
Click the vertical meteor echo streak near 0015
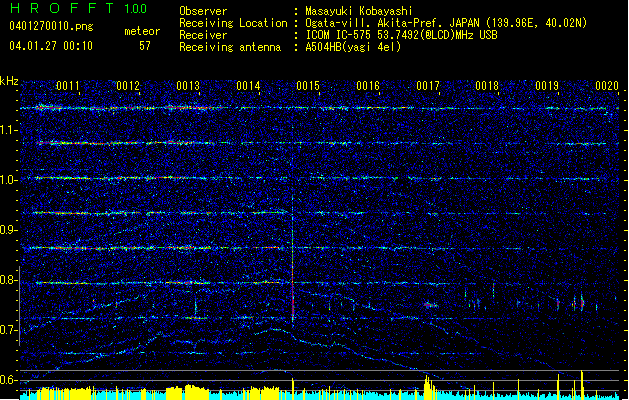(293, 261)
